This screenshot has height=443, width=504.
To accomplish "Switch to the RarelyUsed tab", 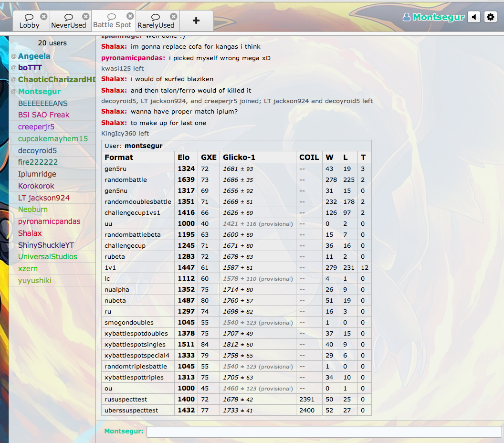I will [x=156, y=21].
